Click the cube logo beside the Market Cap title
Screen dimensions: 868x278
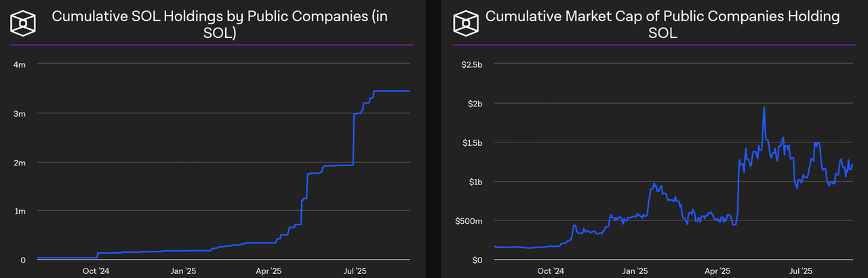click(465, 24)
